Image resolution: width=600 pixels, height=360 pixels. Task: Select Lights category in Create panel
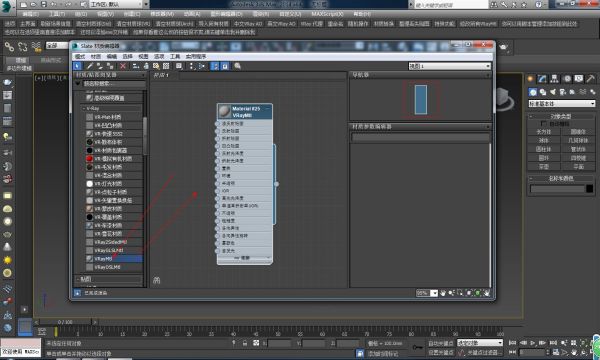tap(553, 92)
